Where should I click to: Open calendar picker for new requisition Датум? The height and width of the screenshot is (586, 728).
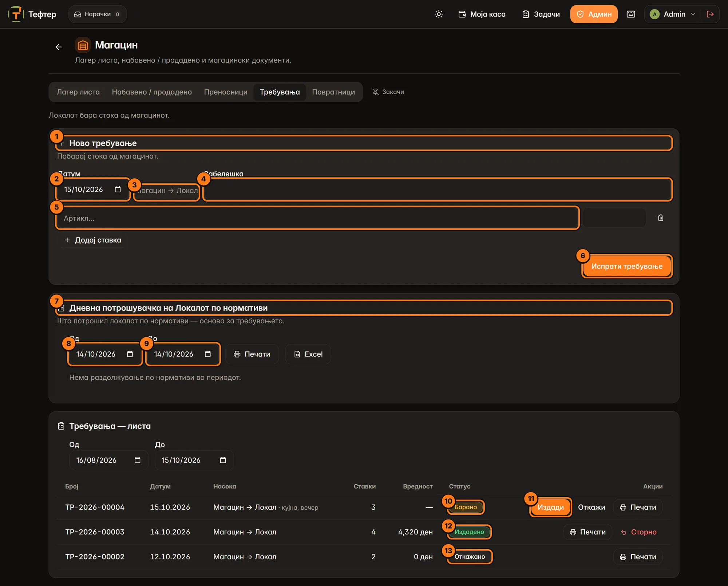click(x=118, y=190)
